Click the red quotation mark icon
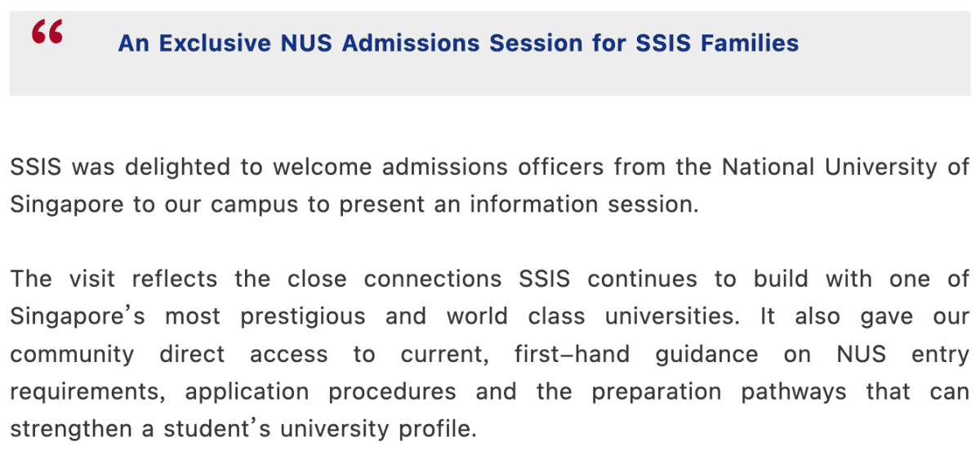 (x=47, y=33)
